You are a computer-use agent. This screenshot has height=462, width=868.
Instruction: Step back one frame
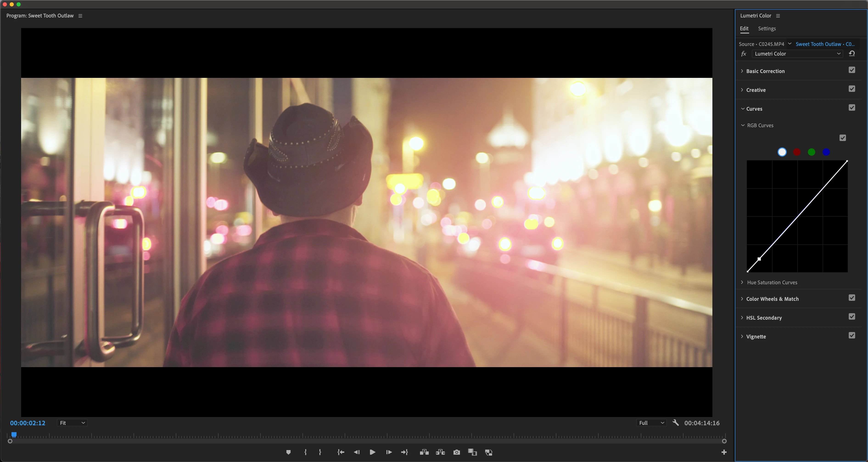(x=356, y=452)
